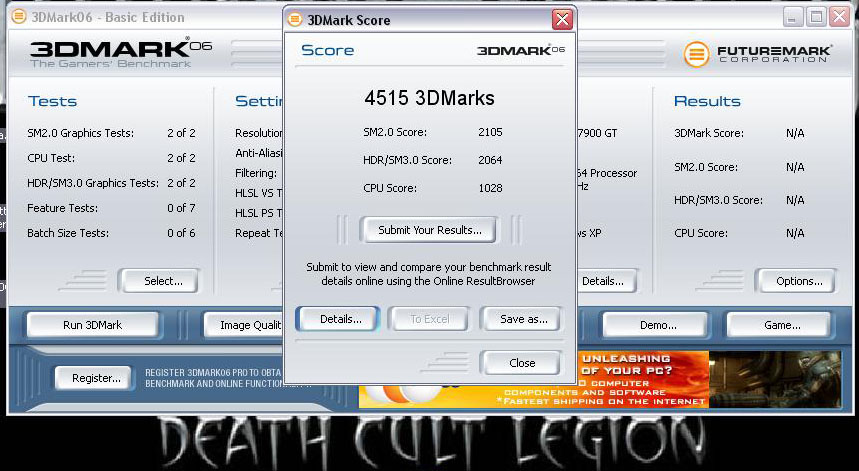Click Submit Your Results button
The width and height of the screenshot is (859, 471).
point(429,230)
